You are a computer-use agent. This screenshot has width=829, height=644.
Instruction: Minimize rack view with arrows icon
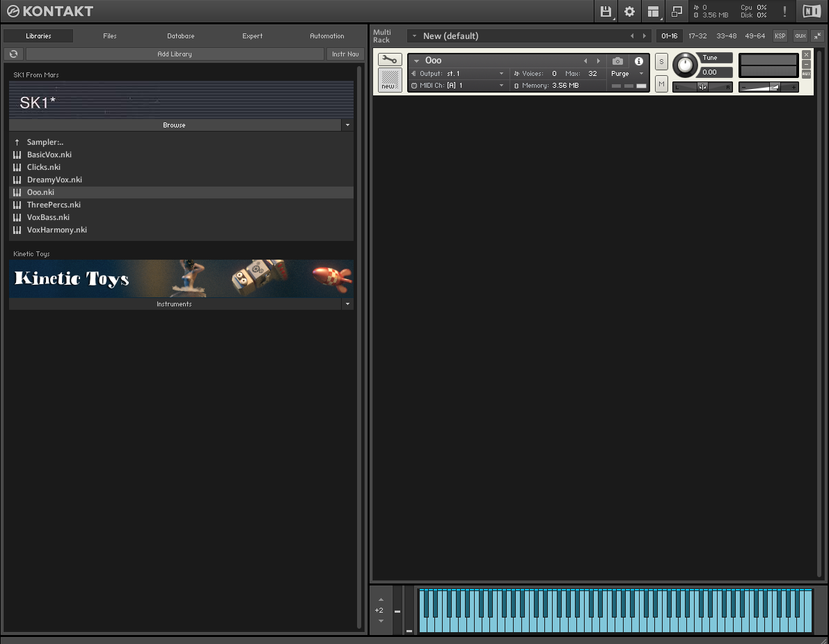(x=817, y=36)
